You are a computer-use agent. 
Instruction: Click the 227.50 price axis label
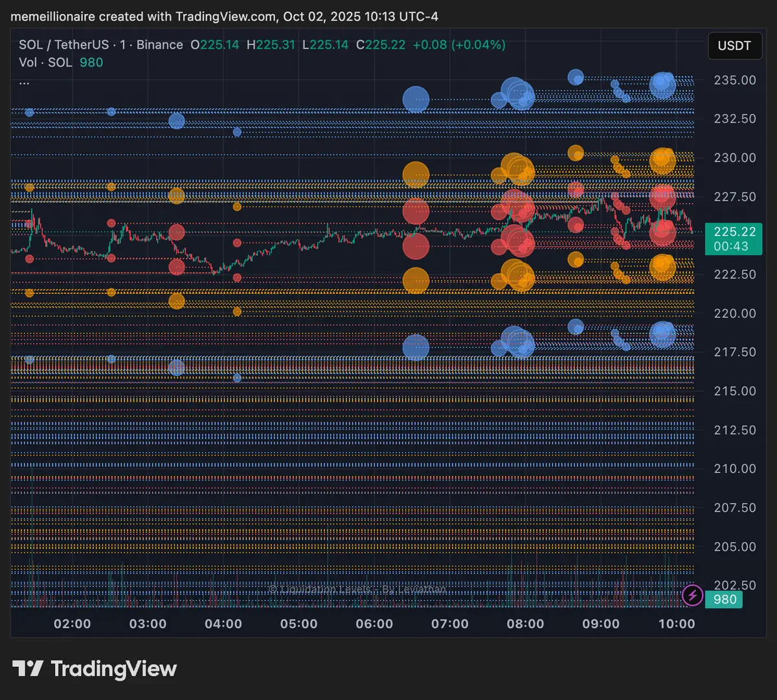coord(735,197)
